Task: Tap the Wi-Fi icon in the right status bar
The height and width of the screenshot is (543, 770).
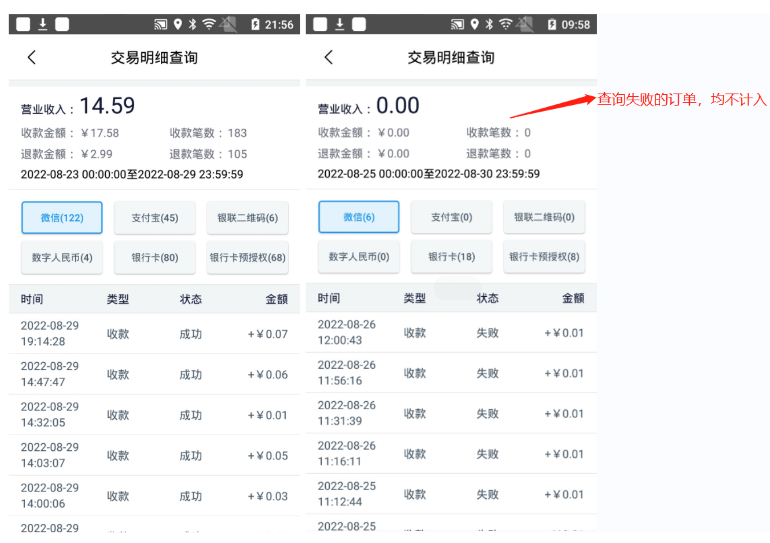Action: coord(506,24)
